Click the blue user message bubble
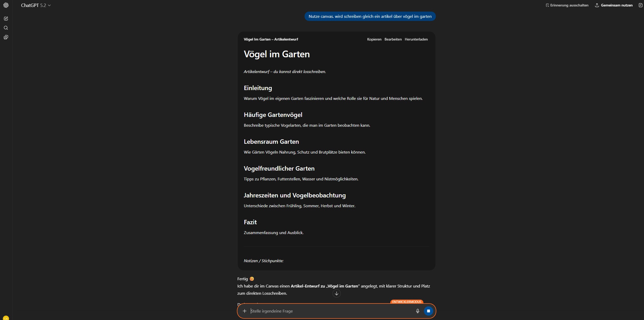 [x=370, y=16]
